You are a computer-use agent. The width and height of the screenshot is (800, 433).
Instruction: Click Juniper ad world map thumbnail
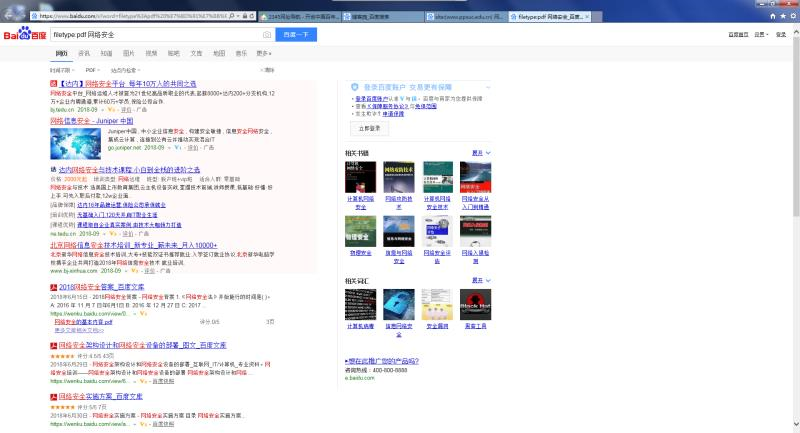coord(76,143)
